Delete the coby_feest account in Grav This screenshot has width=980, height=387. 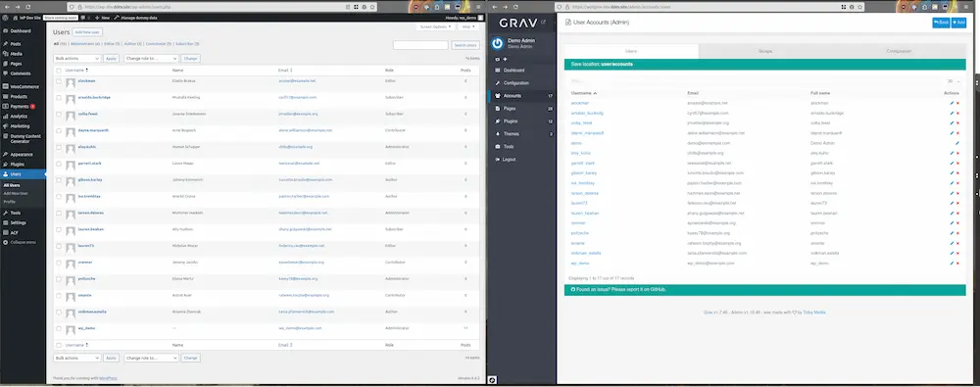pyautogui.click(x=957, y=123)
